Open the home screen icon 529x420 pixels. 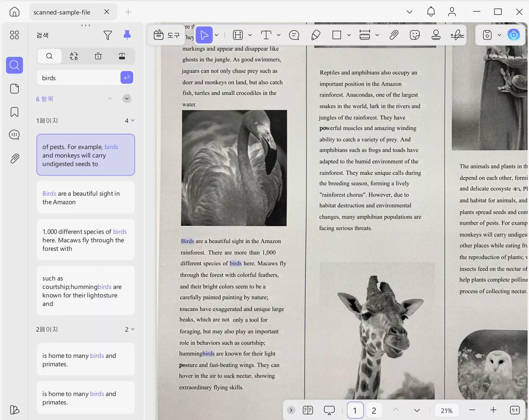coord(14,12)
